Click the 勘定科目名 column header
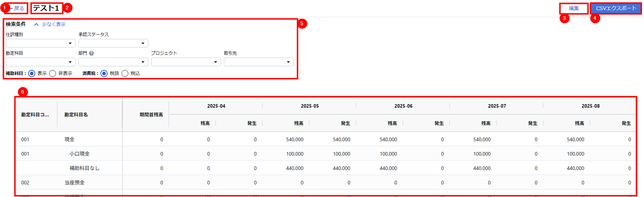Screen dimensions: 644x197 pos(76,115)
